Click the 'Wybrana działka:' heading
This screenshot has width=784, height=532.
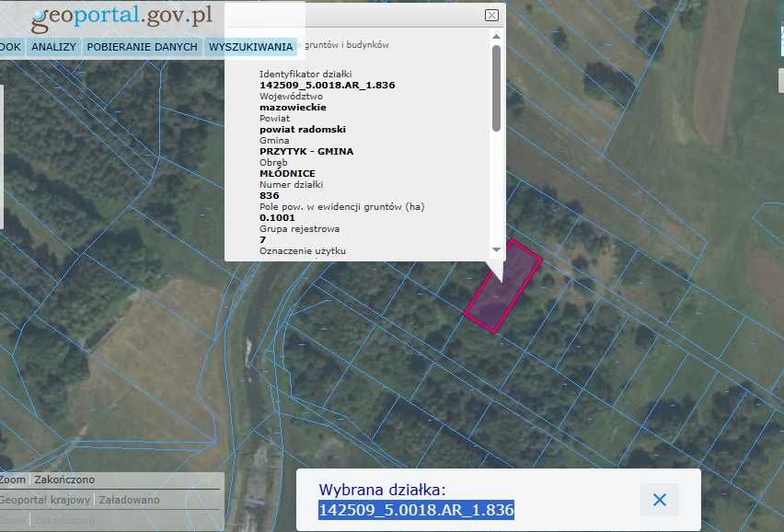click(382, 490)
